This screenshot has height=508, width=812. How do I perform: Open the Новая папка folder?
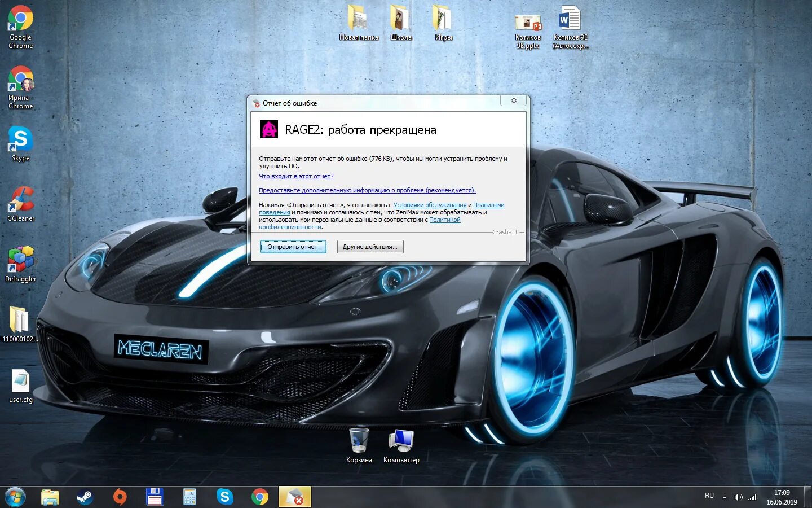(x=359, y=23)
